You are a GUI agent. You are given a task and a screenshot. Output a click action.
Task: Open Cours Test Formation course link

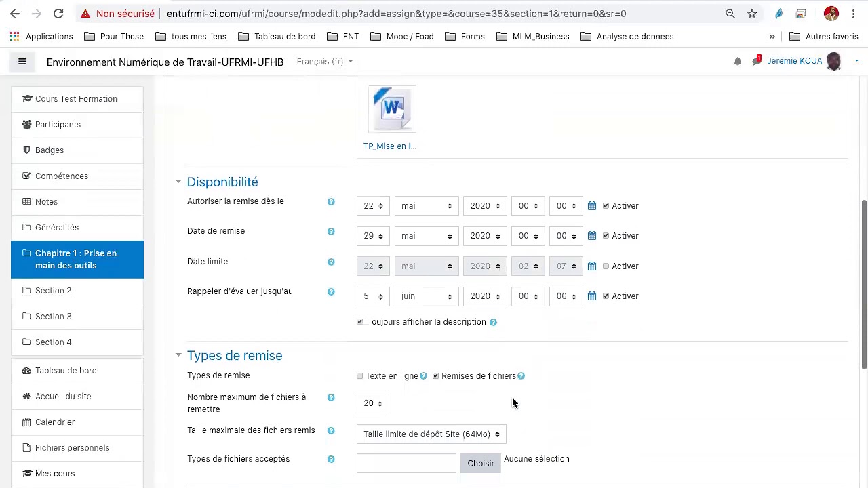pyautogui.click(x=77, y=99)
